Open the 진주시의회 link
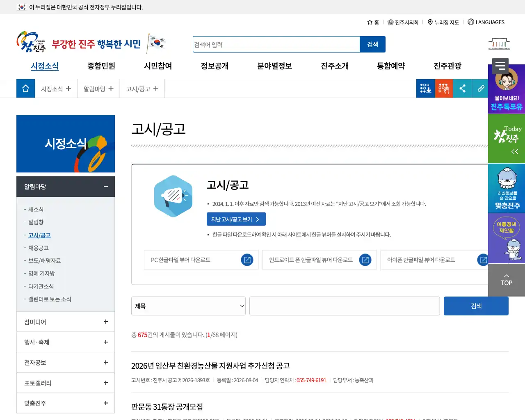This screenshot has height=420, width=525. coord(403,22)
